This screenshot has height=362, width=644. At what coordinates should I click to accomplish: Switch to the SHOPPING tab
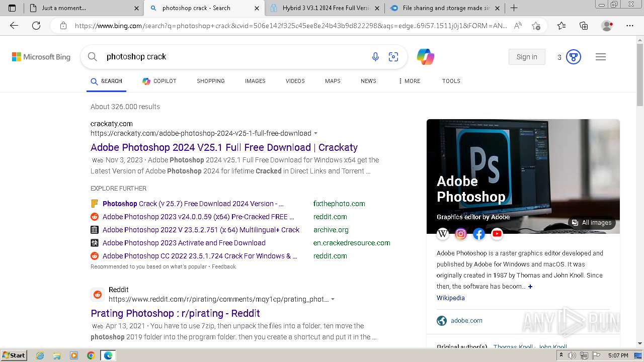coord(211,81)
